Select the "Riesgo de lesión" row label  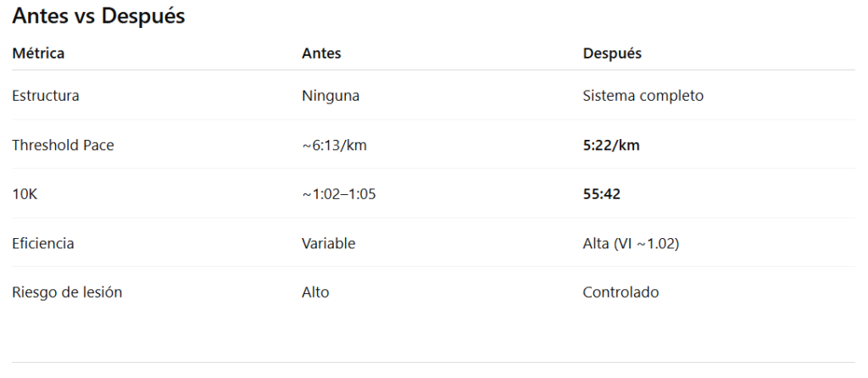pos(67,292)
